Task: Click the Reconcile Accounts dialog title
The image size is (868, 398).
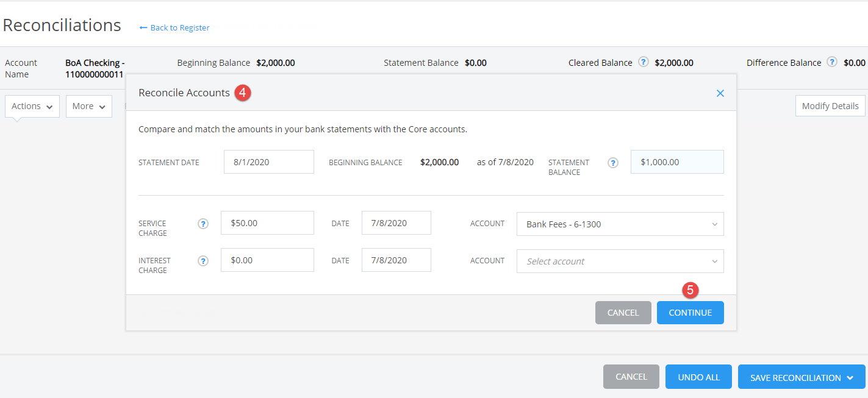Action: [x=184, y=93]
